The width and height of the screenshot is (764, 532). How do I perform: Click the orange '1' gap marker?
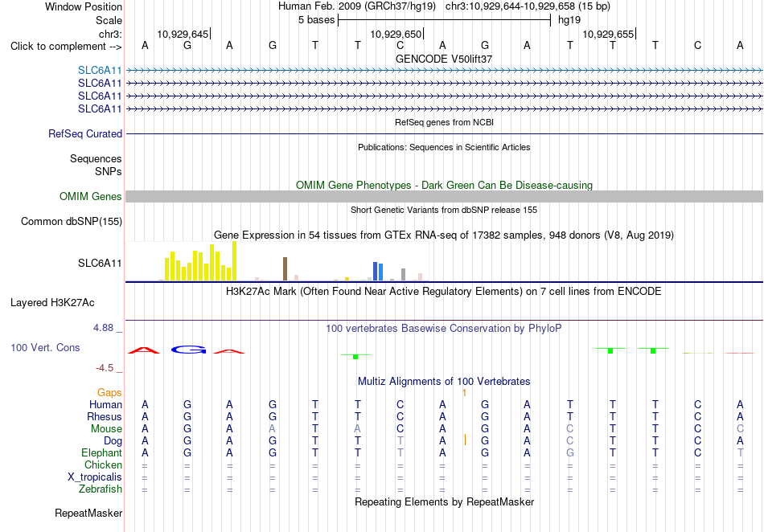(464, 393)
